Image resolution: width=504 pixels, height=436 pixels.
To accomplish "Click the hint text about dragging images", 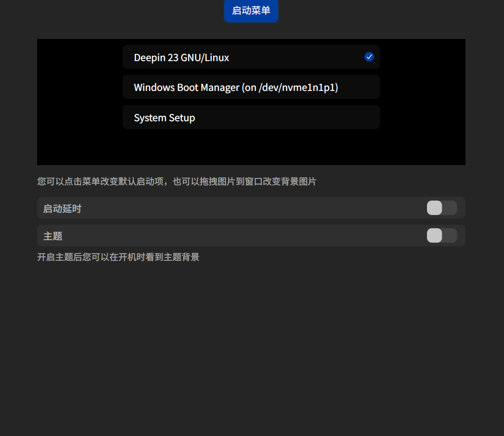I will pyautogui.click(x=176, y=181).
